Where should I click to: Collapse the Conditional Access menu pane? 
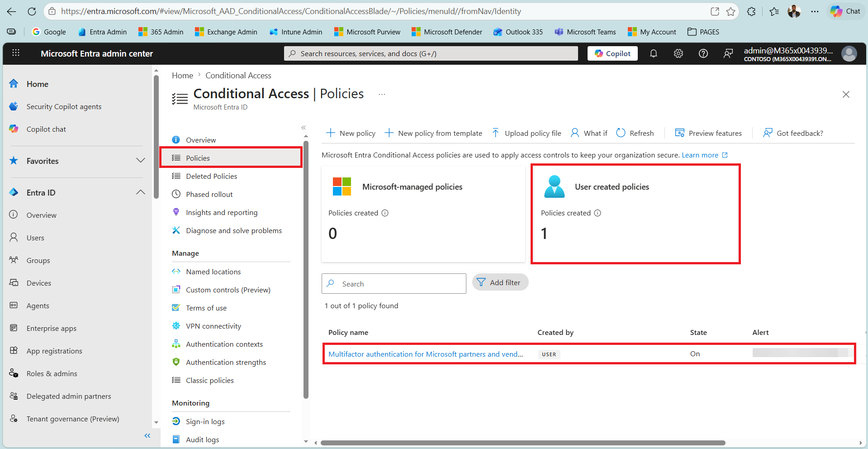[304, 128]
